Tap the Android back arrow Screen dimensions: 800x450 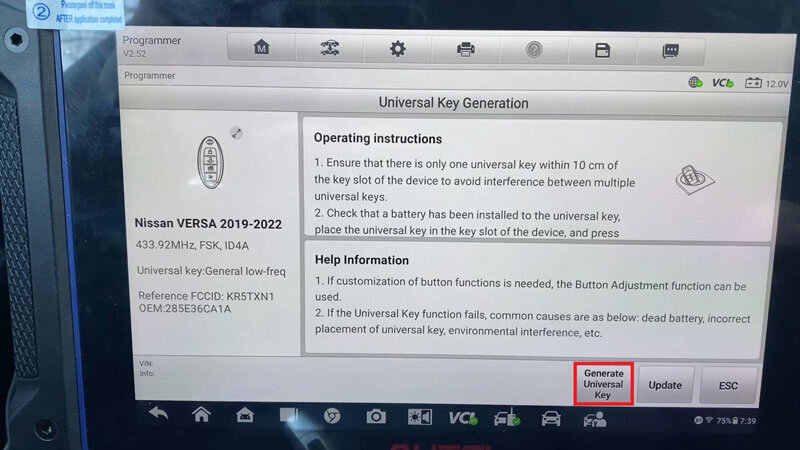click(158, 414)
